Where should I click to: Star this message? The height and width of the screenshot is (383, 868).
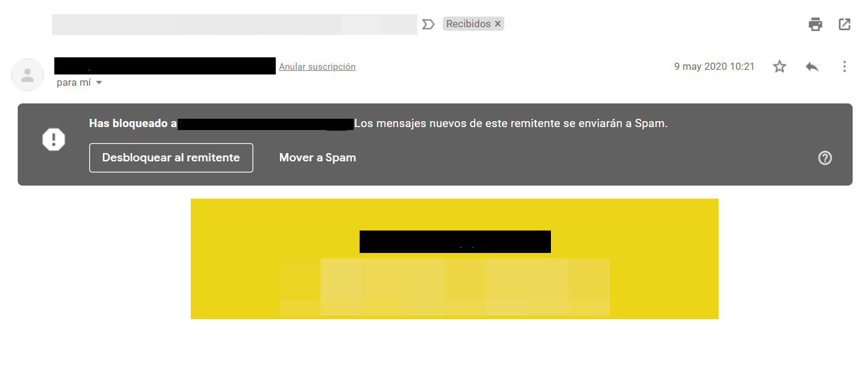tap(779, 67)
